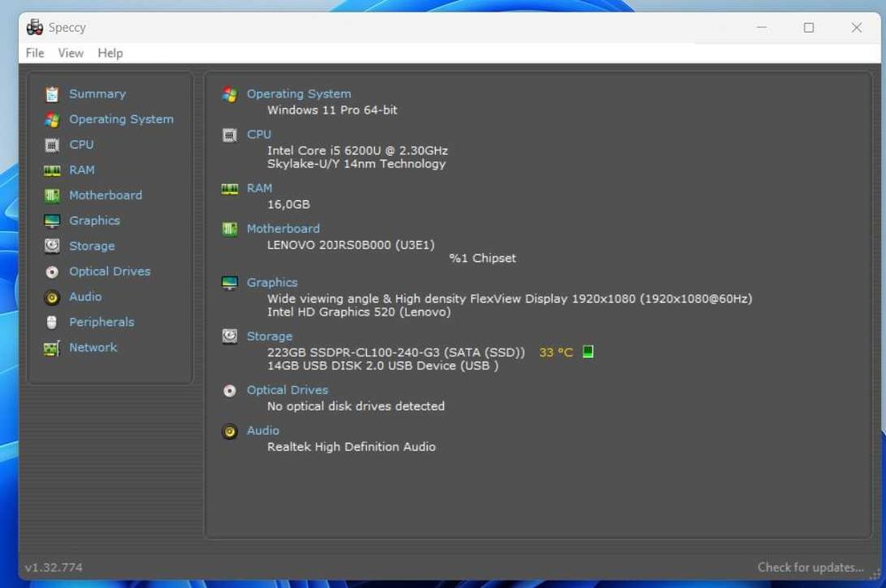The width and height of the screenshot is (886, 588).
Task: Click No optical disk drives detected text
Action: click(356, 406)
